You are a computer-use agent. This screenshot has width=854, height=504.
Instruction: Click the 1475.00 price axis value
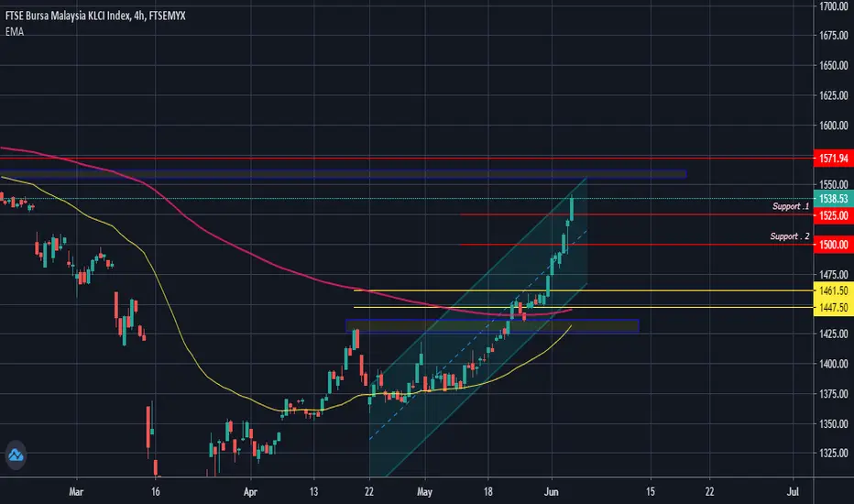834,275
